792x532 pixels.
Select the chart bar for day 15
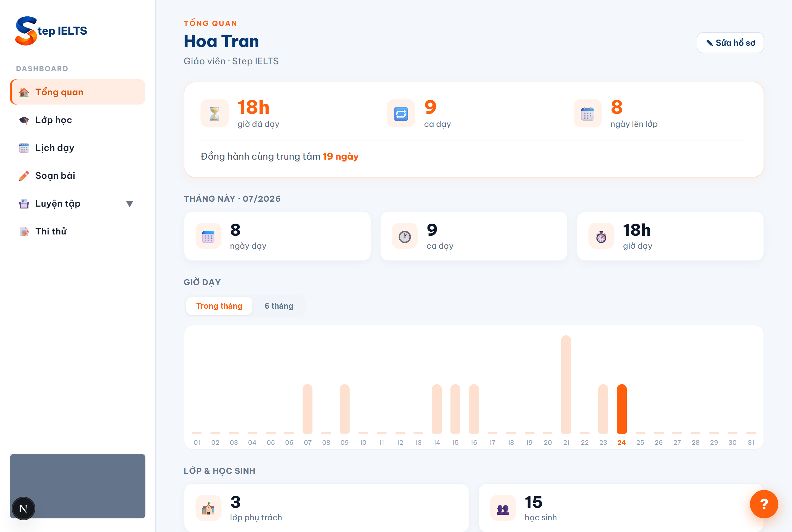click(x=455, y=409)
